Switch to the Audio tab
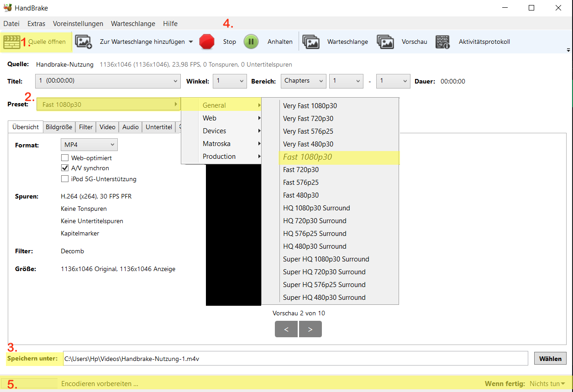 pyautogui.click(x=130, y=127)
